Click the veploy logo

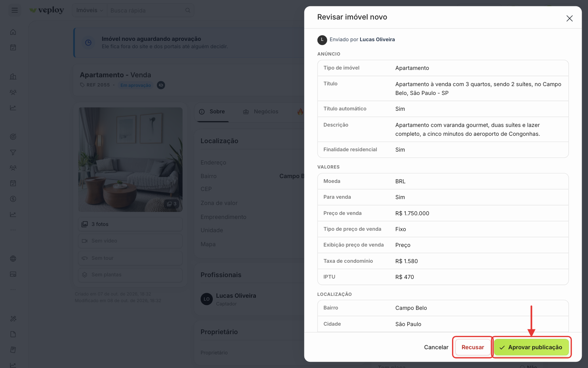point(47,10)
